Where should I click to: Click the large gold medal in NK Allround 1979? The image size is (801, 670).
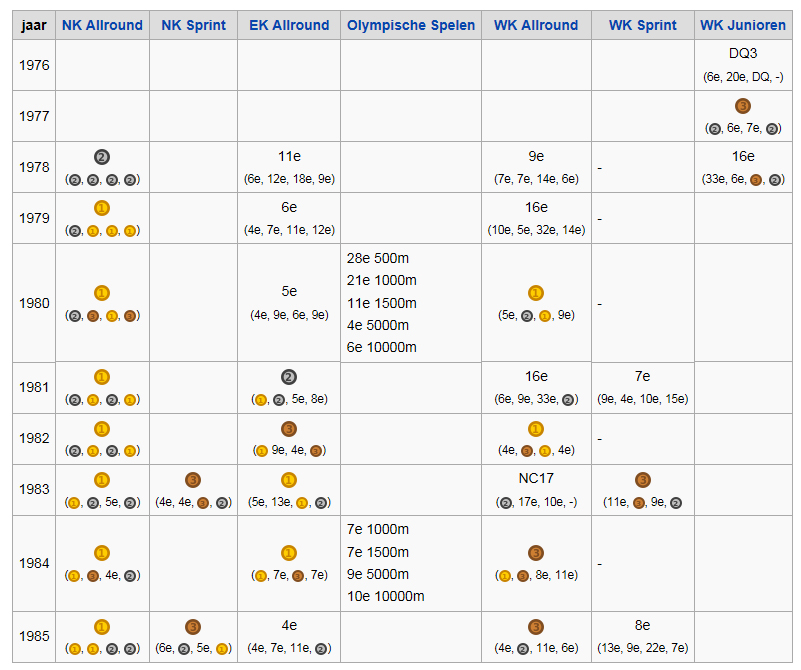102,208
